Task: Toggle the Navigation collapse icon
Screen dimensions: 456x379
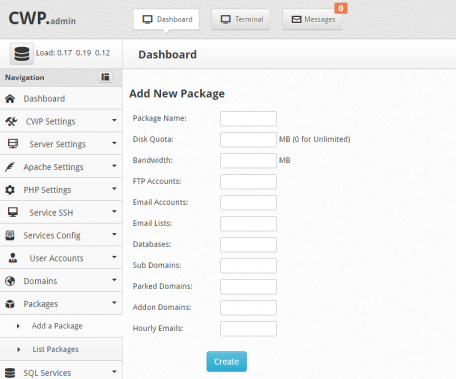Action: pos(105,77)
